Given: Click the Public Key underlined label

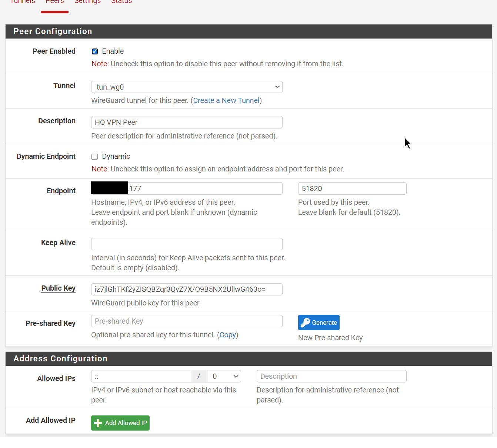Looking at the screenshot, I should click(x=58, y=288).
